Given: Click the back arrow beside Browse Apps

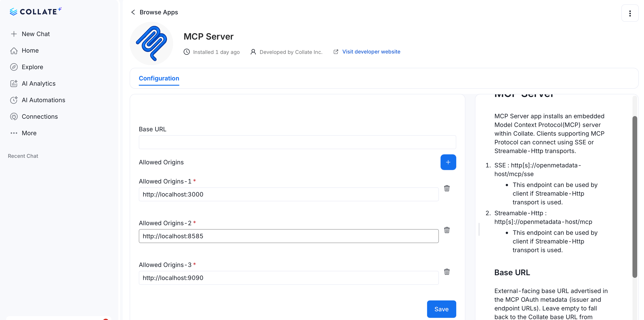Looking at the screenshot, I should coord(133,12).
